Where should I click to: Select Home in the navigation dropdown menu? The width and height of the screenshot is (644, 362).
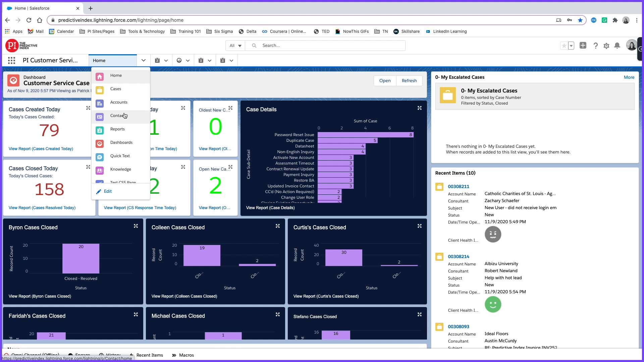[x=121, y=76]
